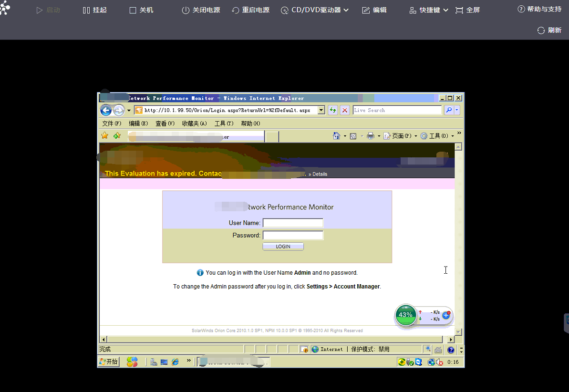Viewport: 569px width, 392px height.
Task: Open the search provider options dropdown
Action: (457, 110)
